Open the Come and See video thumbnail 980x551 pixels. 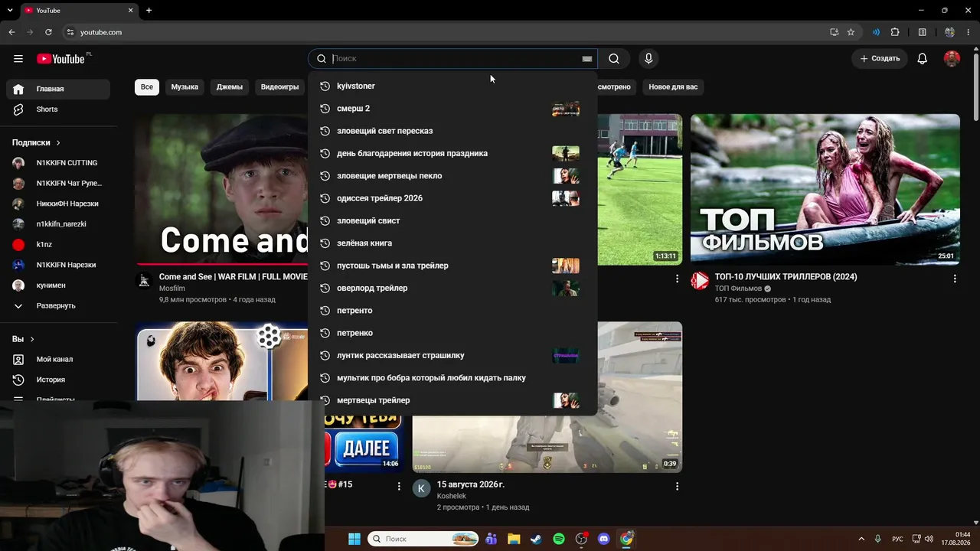click(221, 190)
